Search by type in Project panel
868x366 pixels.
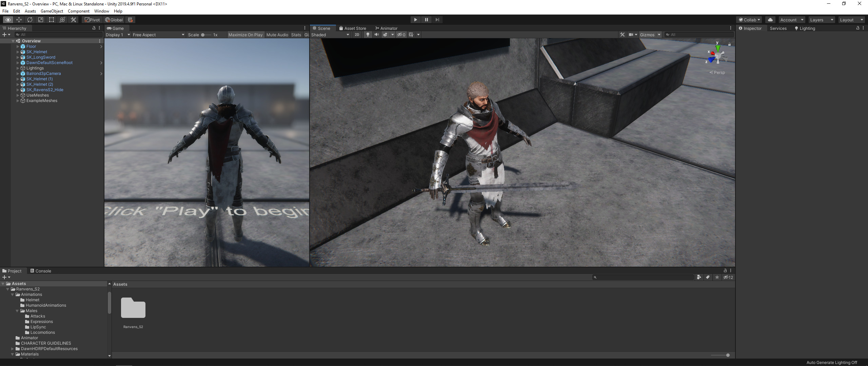pyautogui.click(x=699, y=277)
